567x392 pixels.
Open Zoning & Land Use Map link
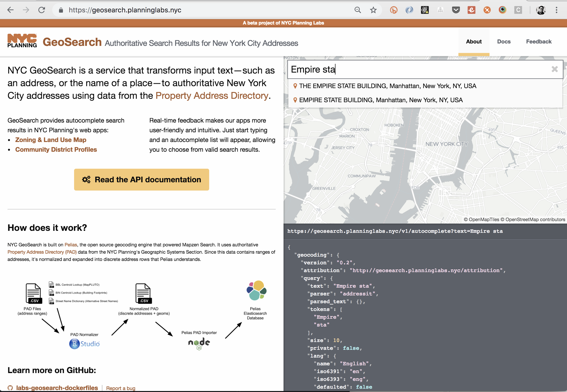click(x=51, y=140)
